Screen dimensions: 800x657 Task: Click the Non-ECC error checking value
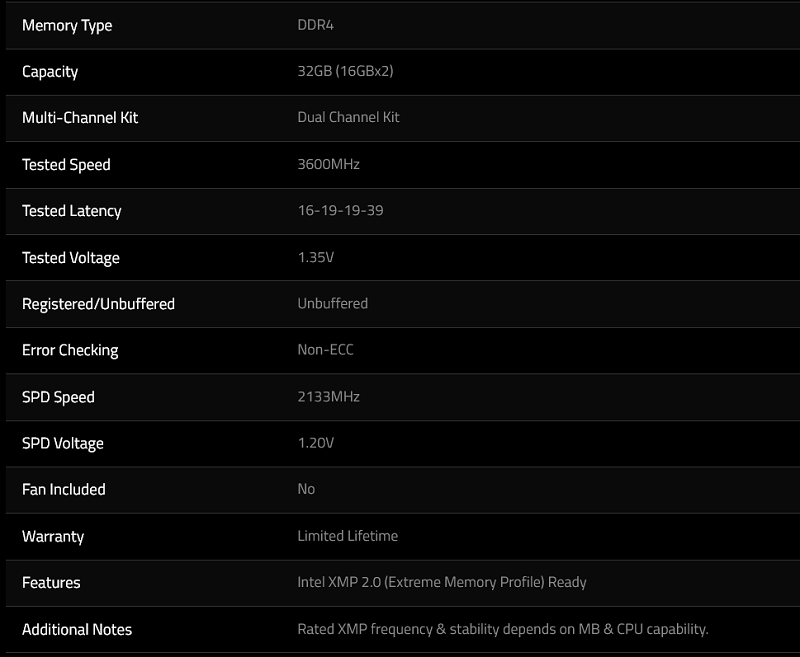(x=325, y=350)
